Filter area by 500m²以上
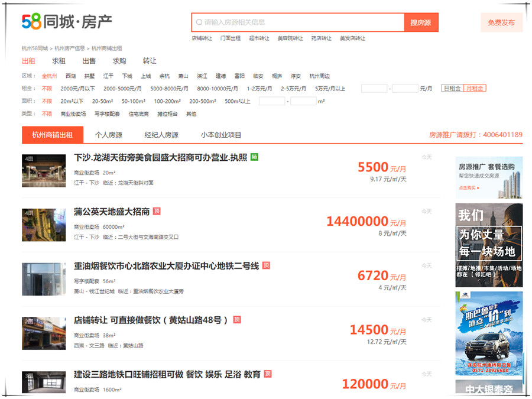Screen dimensions: 532x399 238,101
